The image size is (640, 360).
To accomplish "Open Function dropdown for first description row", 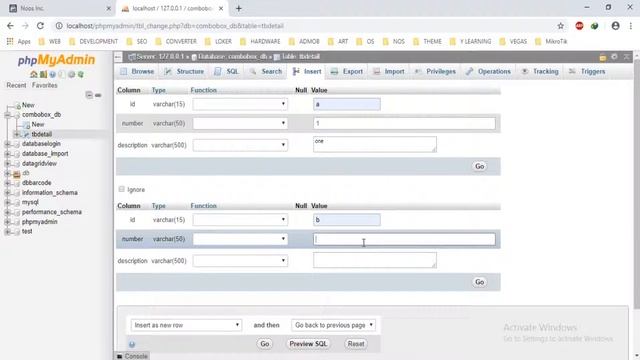I will [x=240, y=145].
